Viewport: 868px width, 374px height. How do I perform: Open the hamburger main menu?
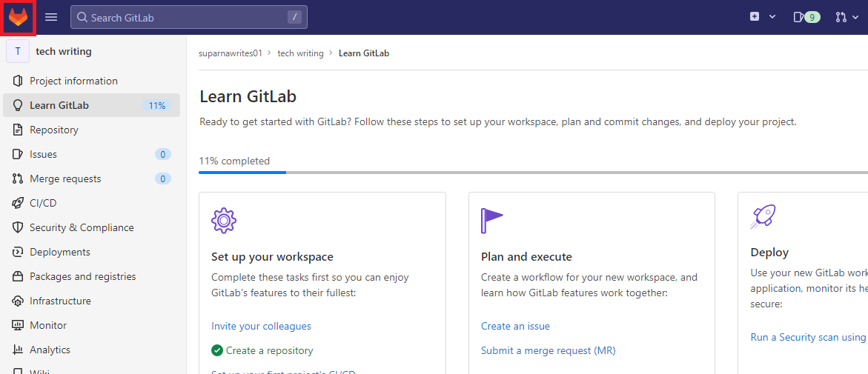pyautogui.click(x=51, y=17)
